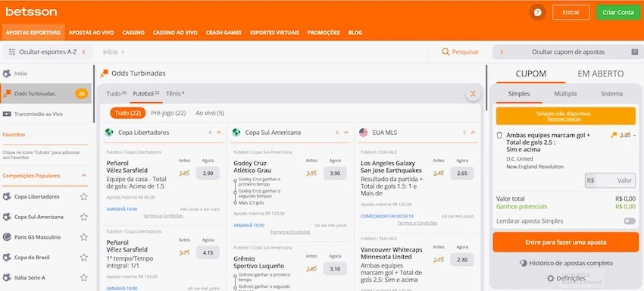Switch to the Em Aberto tab
Viewport: 644px width, 291px height.
pyautogui.click(x=601, y=74)
